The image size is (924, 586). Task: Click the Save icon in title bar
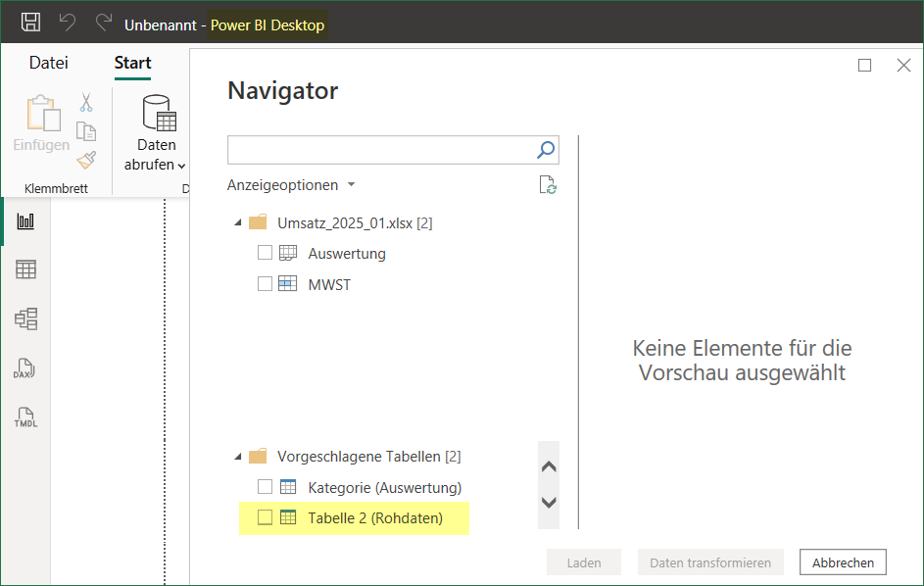click(x=30, y=24)
